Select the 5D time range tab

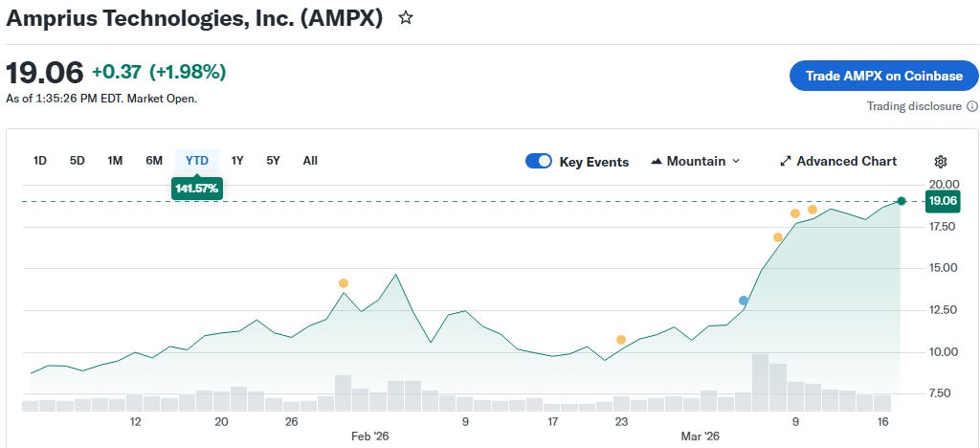(x=77, y=161)
